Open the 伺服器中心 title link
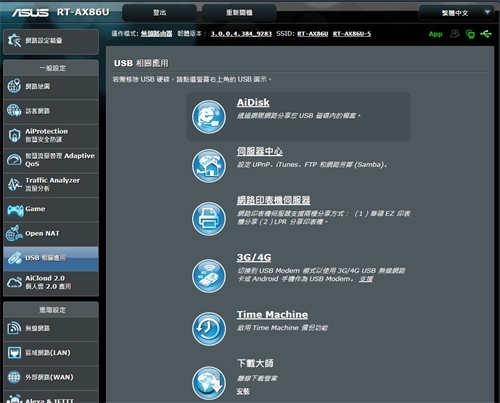The image size is (500, 403). 260,151
